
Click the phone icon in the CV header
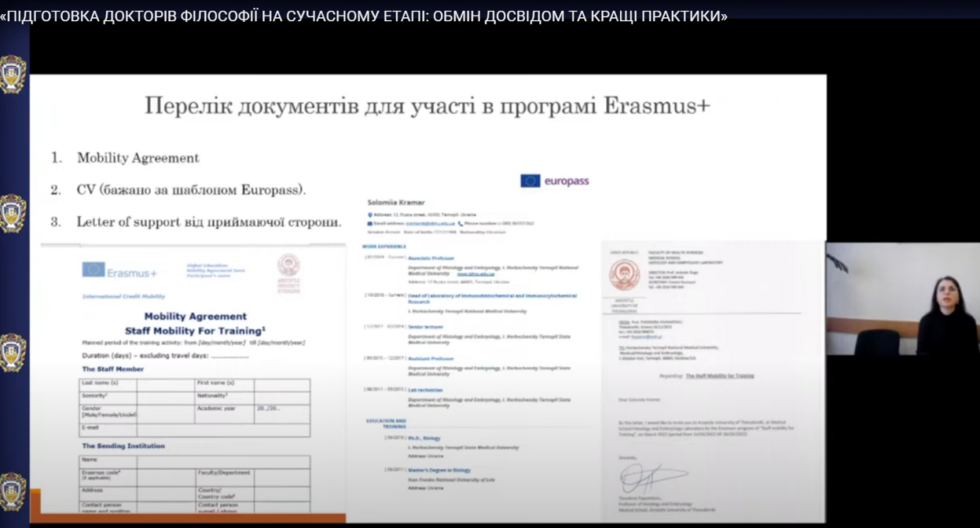coord(461,223)
